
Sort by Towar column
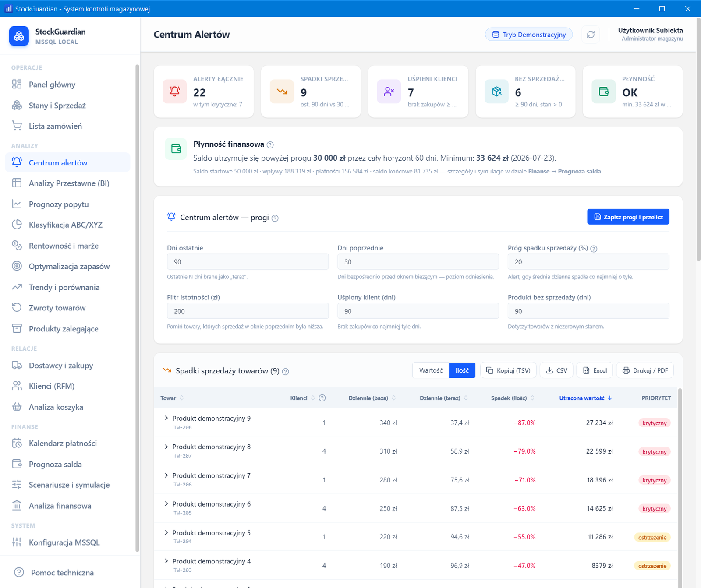pyautogui.click(x=172, y=398)
